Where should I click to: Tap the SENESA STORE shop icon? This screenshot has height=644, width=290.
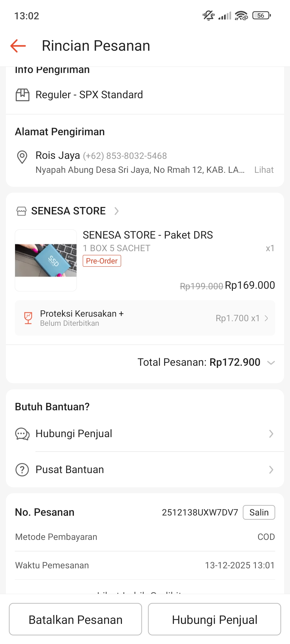(21, 211)
